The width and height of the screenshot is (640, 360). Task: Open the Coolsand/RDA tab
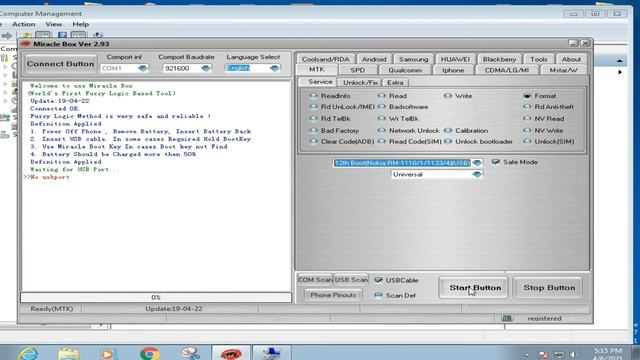pos(326,59)
